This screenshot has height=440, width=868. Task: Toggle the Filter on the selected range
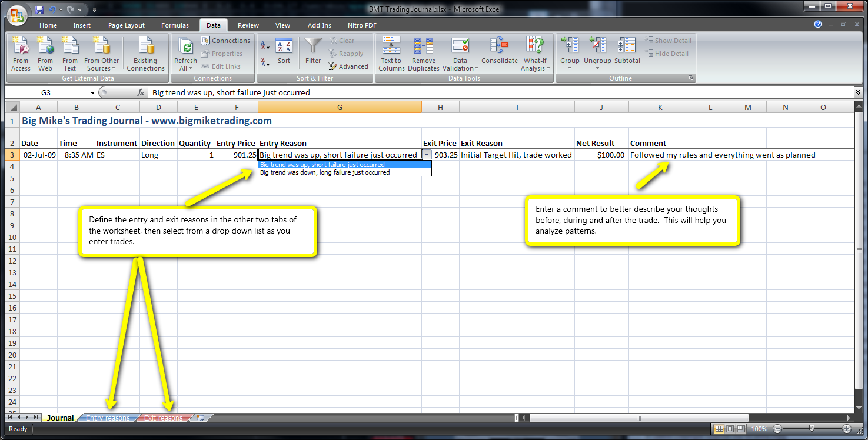pyautogui.click(x=313, y=52)
